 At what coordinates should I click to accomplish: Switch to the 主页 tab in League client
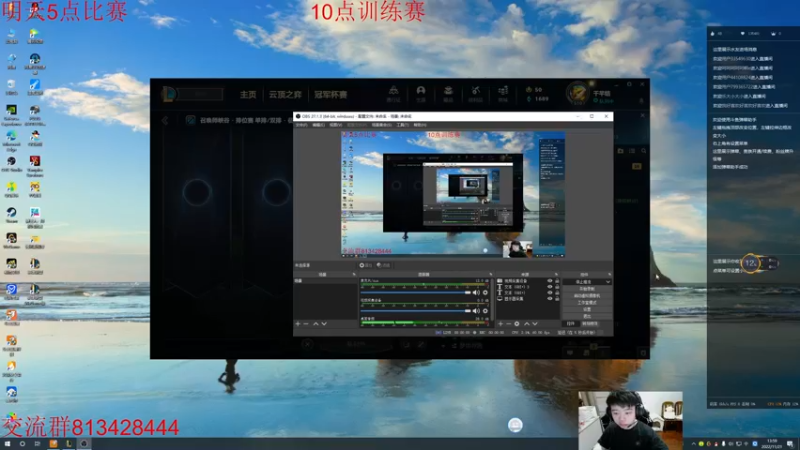coord(248,94)
